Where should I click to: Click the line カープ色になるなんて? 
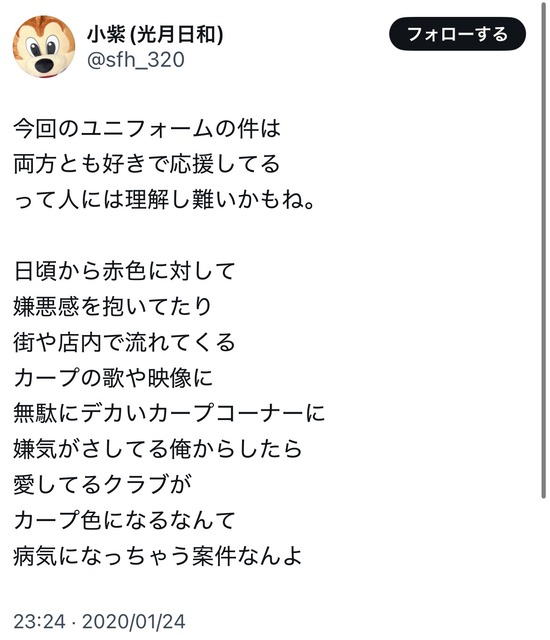(124, 520)
